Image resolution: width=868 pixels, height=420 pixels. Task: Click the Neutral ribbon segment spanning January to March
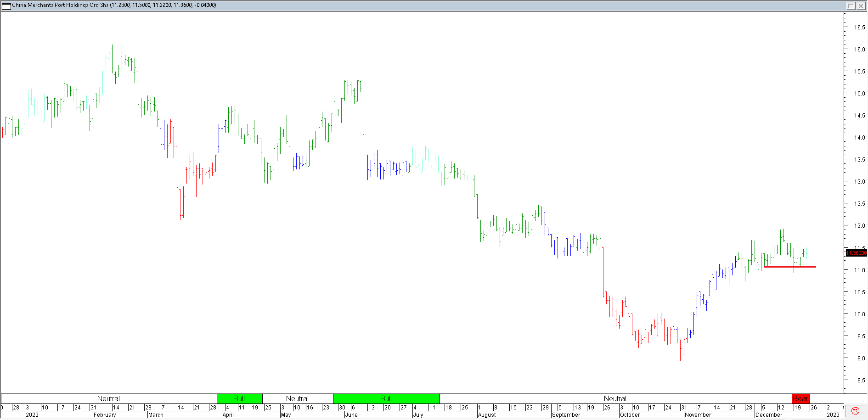point(108,398)
